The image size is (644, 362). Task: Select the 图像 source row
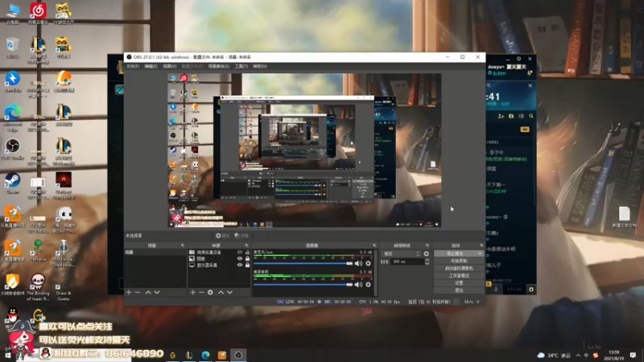[x=219, y=258]
